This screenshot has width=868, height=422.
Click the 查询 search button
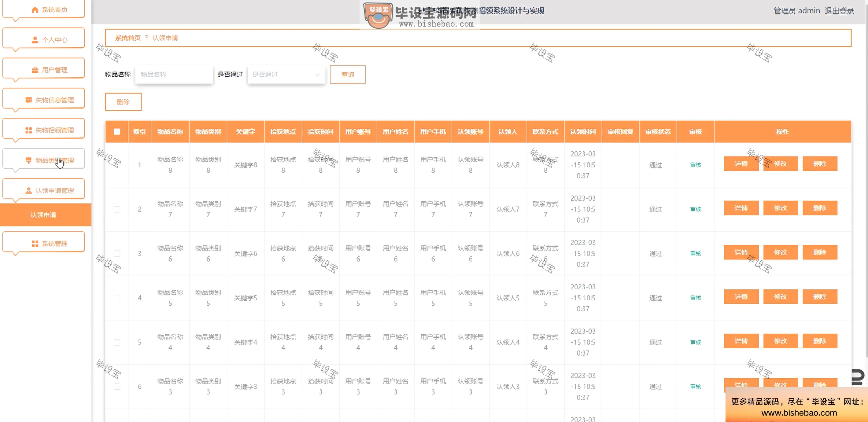click(x=348, y=75)
